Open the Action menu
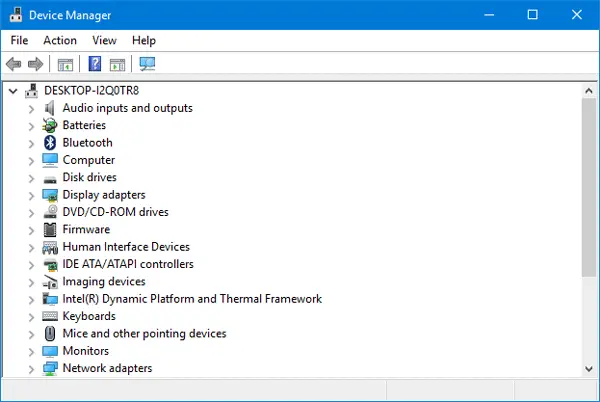This screenshot has height=402, width=600. pos(60,41)
